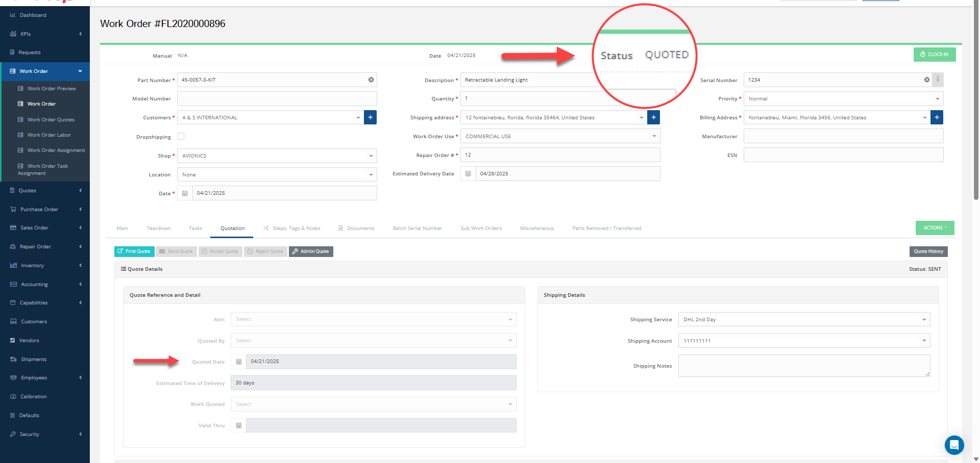The image size is (980, 463).
Task: Click the Shipping Notes text area
Action: [804, 366]
